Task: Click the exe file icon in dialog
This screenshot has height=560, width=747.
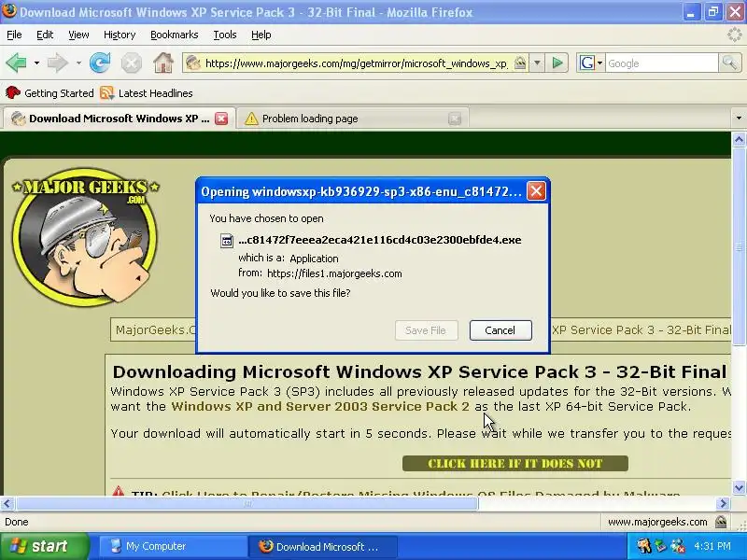Action: (x=227, y=241)
